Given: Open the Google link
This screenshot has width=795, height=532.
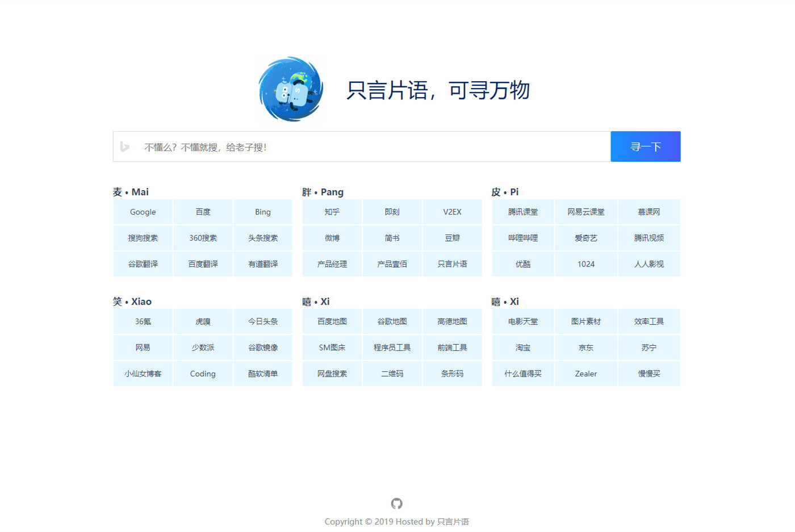Looking at the screenshot, I should tap(143, 212).
